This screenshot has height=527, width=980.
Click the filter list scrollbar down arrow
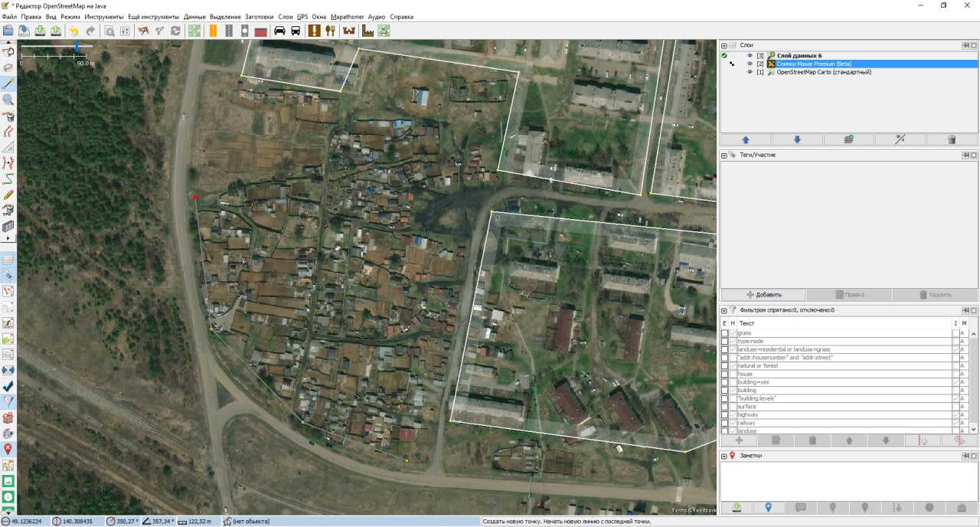click(x=974, y=430)
